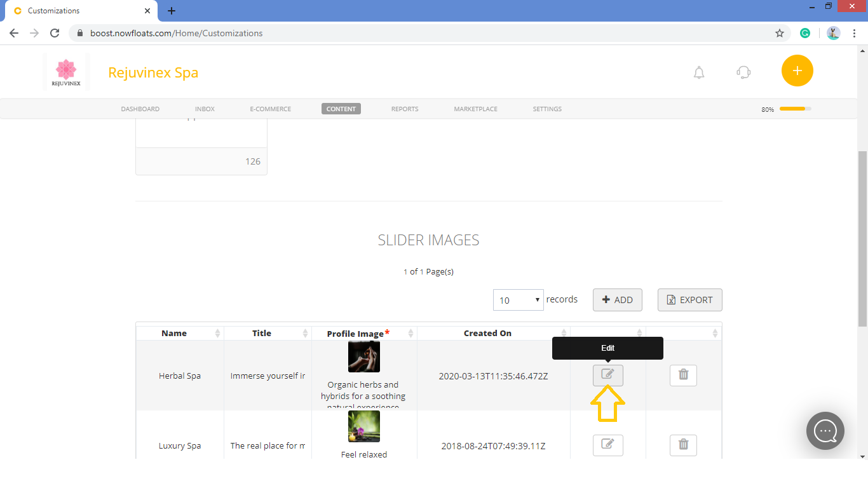Open the DASHBOARD menu

pos(140,109)
